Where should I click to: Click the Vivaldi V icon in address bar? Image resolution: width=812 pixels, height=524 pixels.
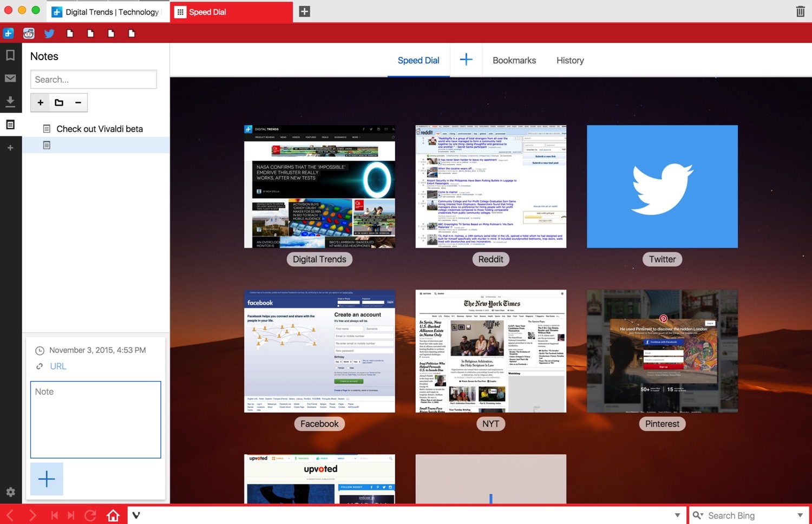[136, 515]
